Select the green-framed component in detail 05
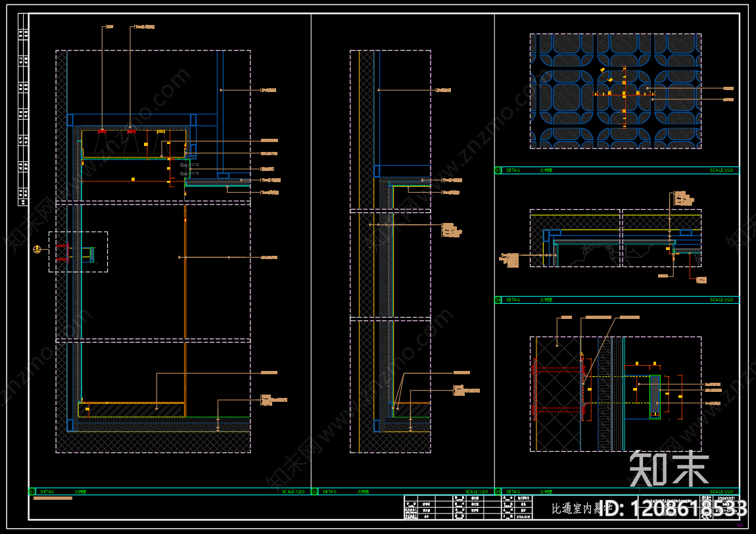 click(655, 397)
